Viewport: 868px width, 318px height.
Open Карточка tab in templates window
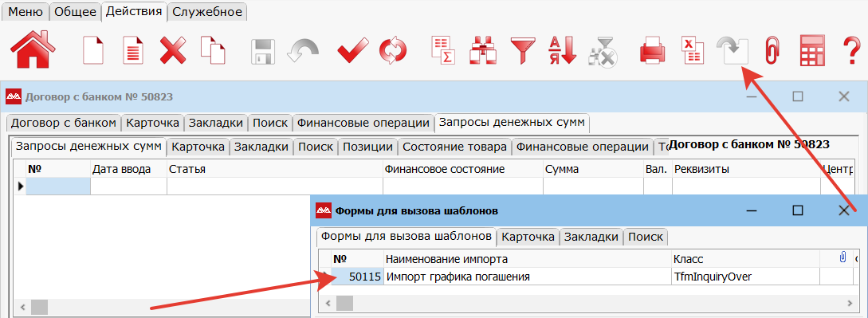(528, 238)
